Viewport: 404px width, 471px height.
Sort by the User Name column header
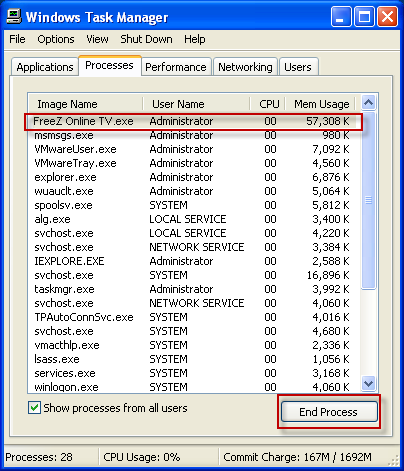[x=196, y=104]
